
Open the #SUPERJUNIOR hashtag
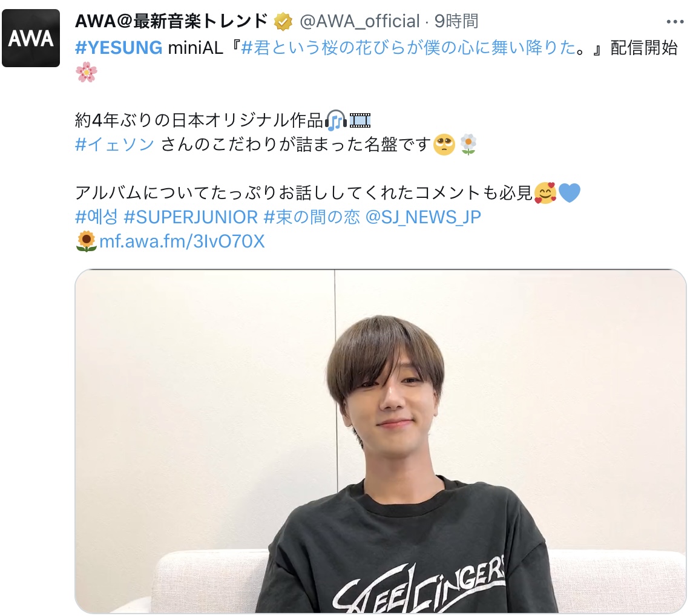191,217
